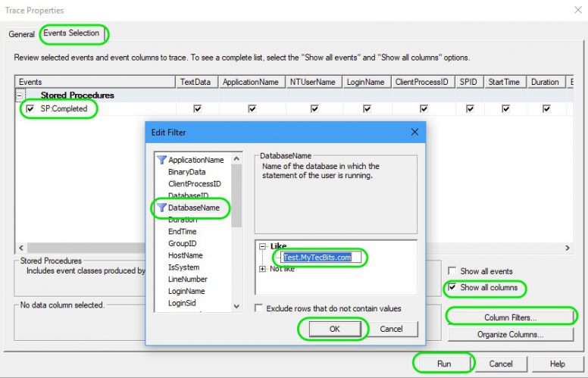Select DatabaseName in filter list
Image resolution: width=588 pixels, height=378 pixels.
(194, 208)
